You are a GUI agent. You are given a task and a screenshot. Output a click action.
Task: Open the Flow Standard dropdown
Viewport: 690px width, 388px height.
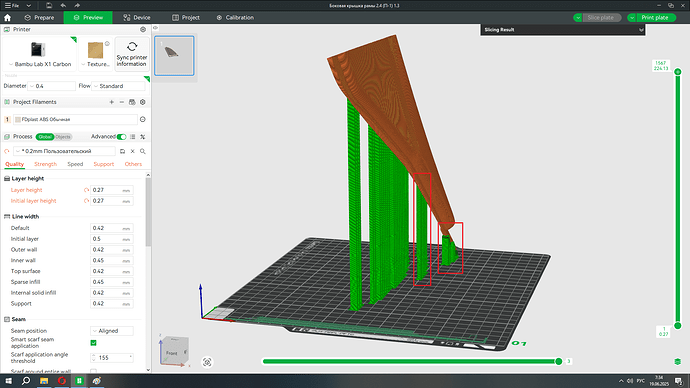coord(118,86)
